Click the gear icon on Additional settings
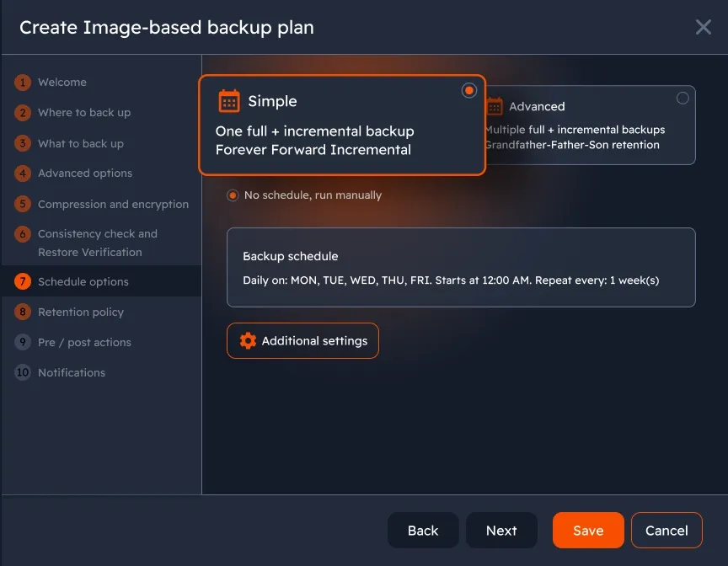Image resolution: width=728 pixels, height=566 pixels. [247, 341]
